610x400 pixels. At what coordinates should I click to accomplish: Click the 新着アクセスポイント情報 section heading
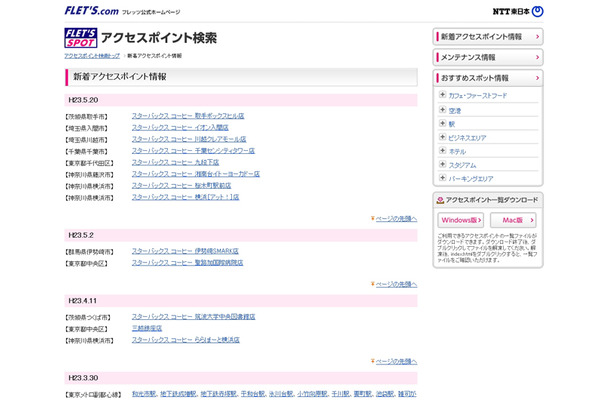[120, 77]
